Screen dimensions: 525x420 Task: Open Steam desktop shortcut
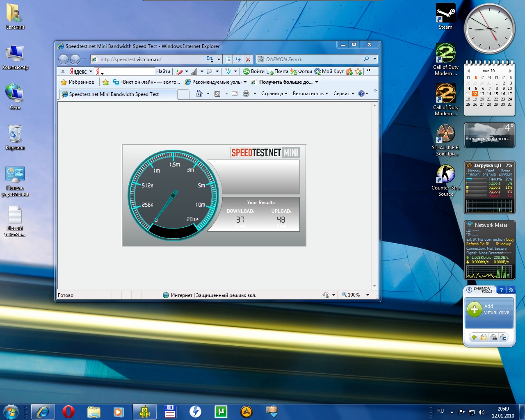click(445, 16)
